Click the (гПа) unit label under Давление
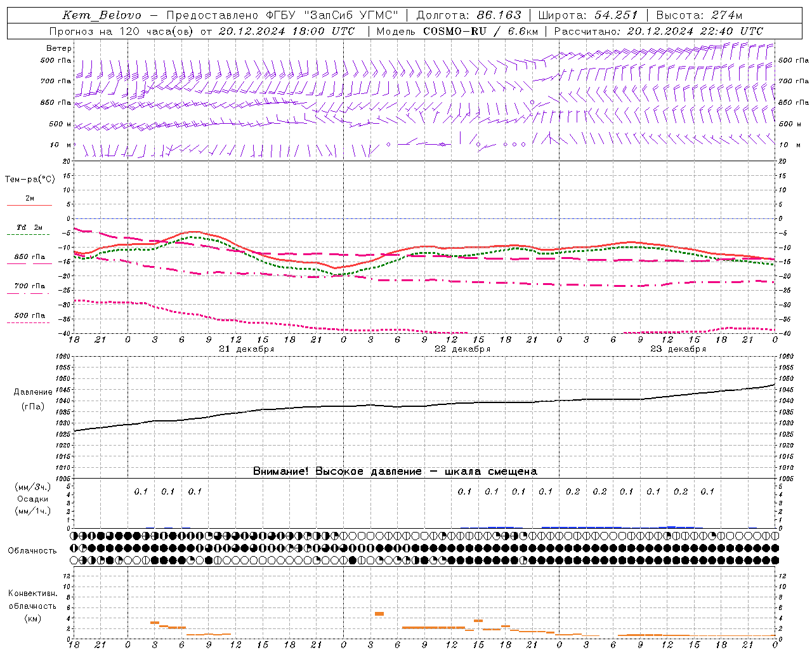 point(33,407)
